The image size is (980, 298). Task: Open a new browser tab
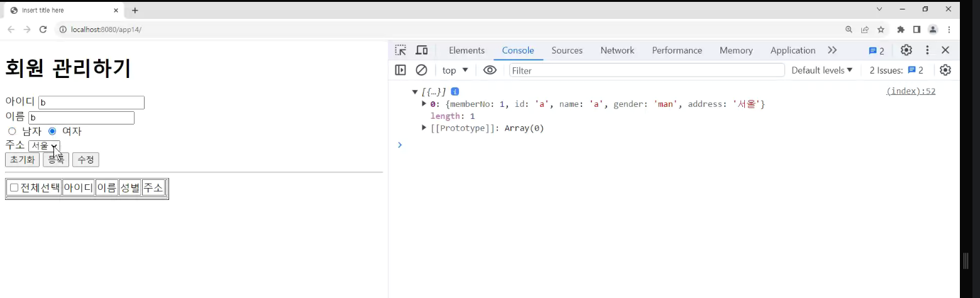pos(135,10)
